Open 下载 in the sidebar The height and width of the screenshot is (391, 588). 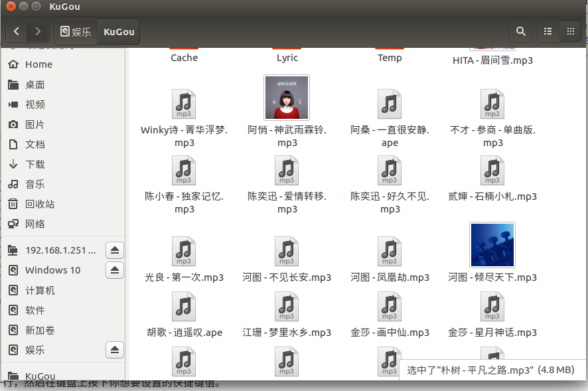click(x=62, y=165)
